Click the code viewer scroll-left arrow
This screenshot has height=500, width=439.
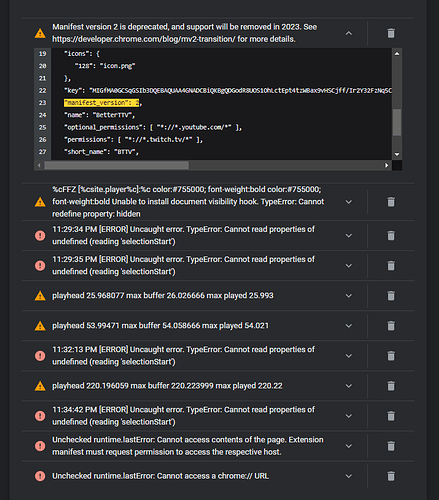pos(39,165)
